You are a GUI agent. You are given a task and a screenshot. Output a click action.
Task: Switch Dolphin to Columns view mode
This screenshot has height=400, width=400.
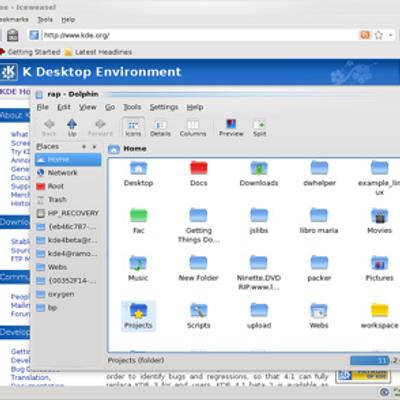[x=193, y=128]
